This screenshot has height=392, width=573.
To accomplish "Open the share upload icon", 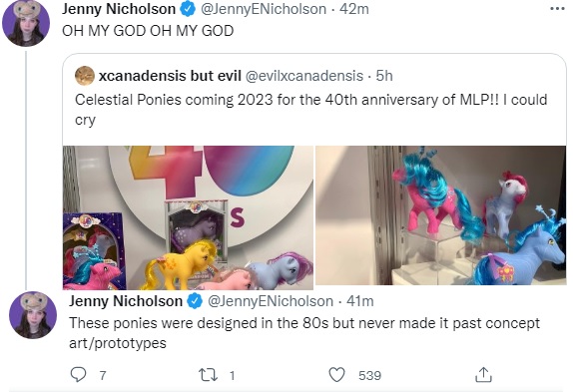I will pyautogui.click(x=483, y=374).
